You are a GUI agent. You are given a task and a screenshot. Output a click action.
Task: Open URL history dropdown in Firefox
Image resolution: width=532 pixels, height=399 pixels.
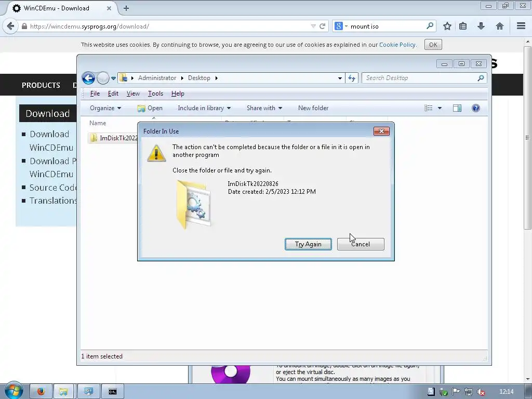coord(313,26)
